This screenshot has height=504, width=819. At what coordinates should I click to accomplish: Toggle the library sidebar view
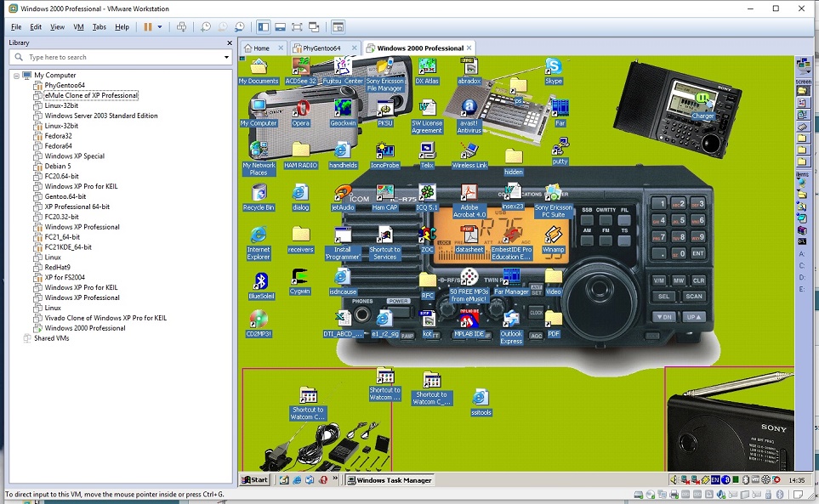pyautogui.click(x=264, y=26)
